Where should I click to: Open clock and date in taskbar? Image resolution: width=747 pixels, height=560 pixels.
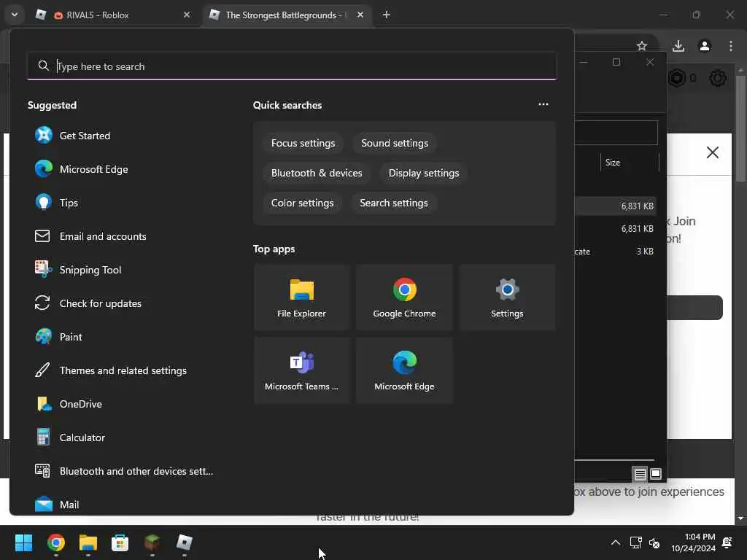coord(693,542)
